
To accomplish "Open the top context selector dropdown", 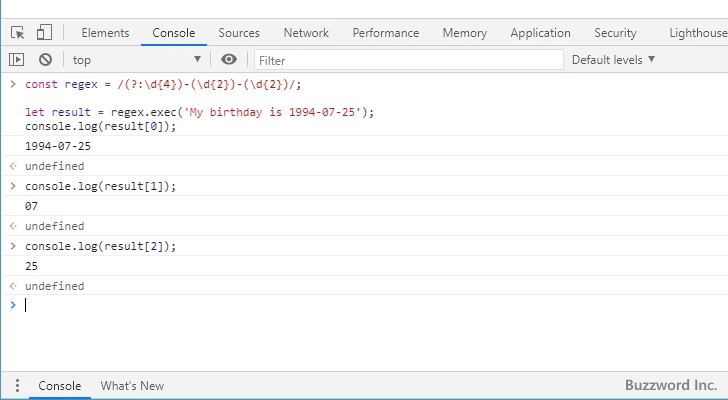I will (135, 60).
